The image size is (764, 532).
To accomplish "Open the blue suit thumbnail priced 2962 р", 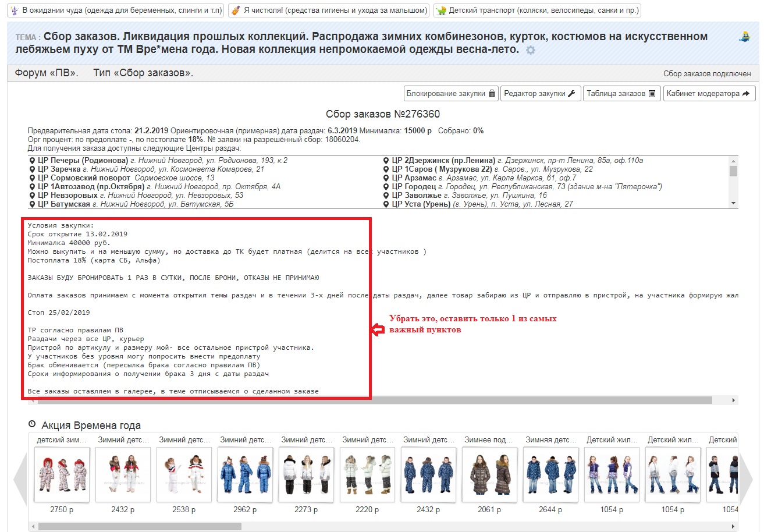I will tap(245, 474).
